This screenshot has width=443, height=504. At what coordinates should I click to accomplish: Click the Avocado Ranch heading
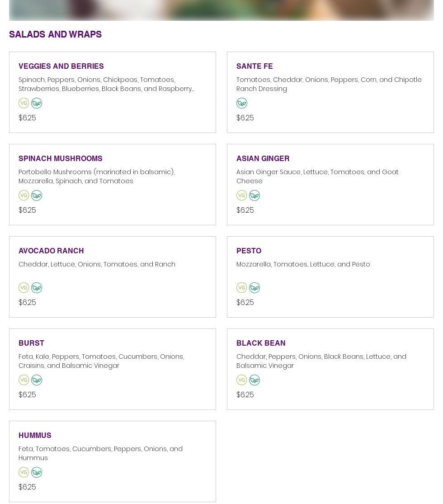tap(51, 251)
